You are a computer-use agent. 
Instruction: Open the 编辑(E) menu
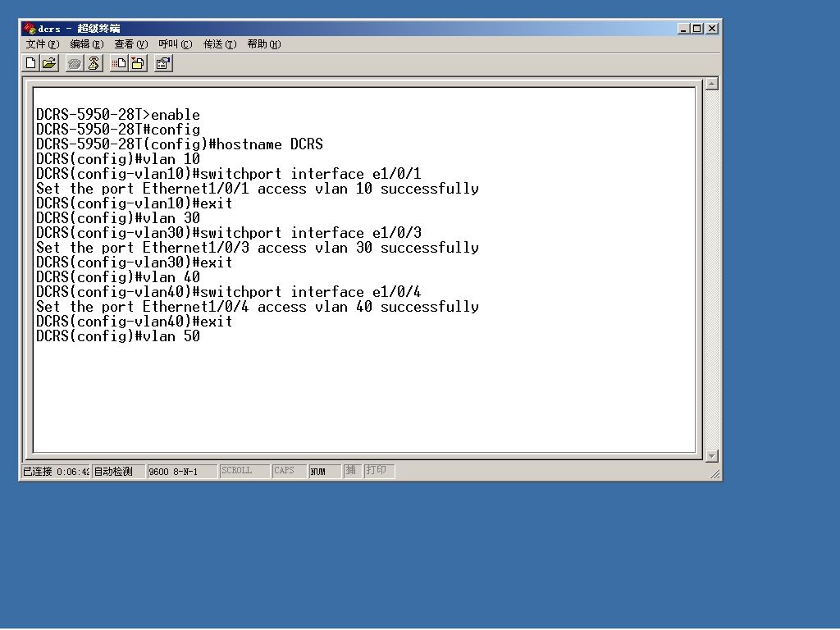(x=87, y=44)
